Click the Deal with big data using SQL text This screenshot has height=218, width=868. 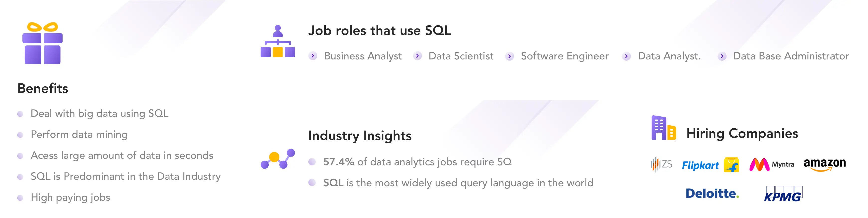99,113
